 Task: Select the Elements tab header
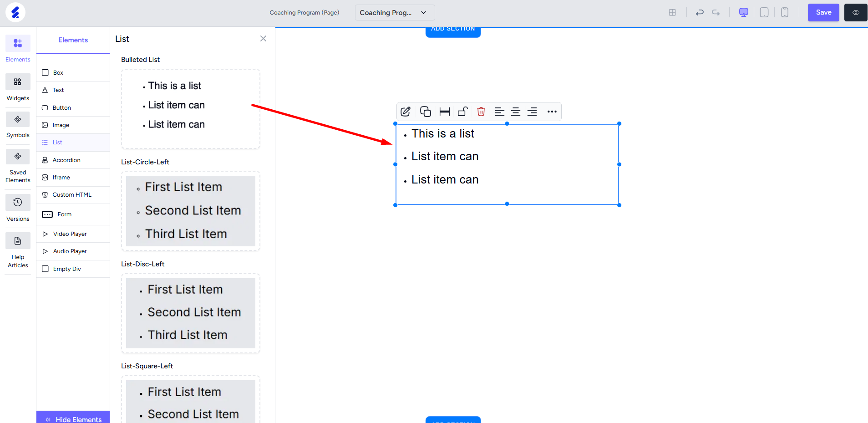[x=73, y=40]
